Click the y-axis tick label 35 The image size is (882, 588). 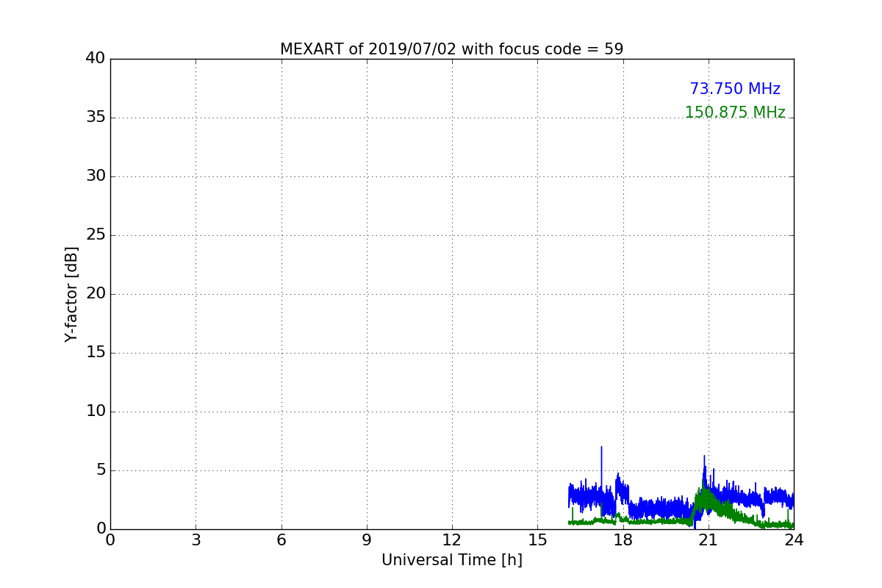point(96,118)
